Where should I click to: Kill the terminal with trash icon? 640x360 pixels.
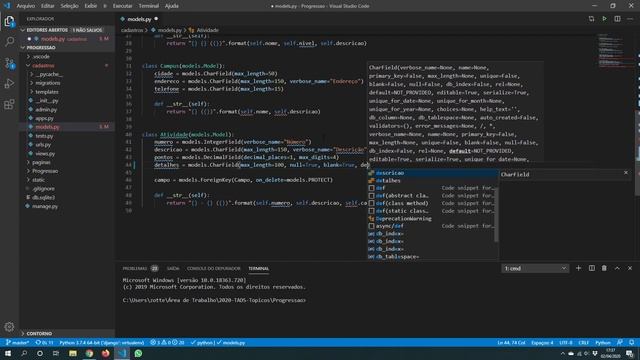tap(604, 268)
